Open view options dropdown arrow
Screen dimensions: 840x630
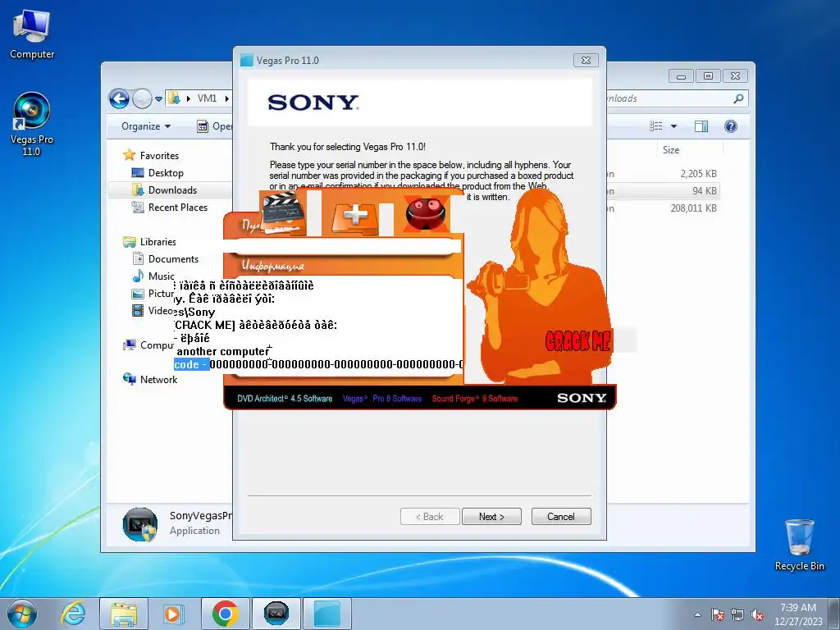click(x=674, y=126)
